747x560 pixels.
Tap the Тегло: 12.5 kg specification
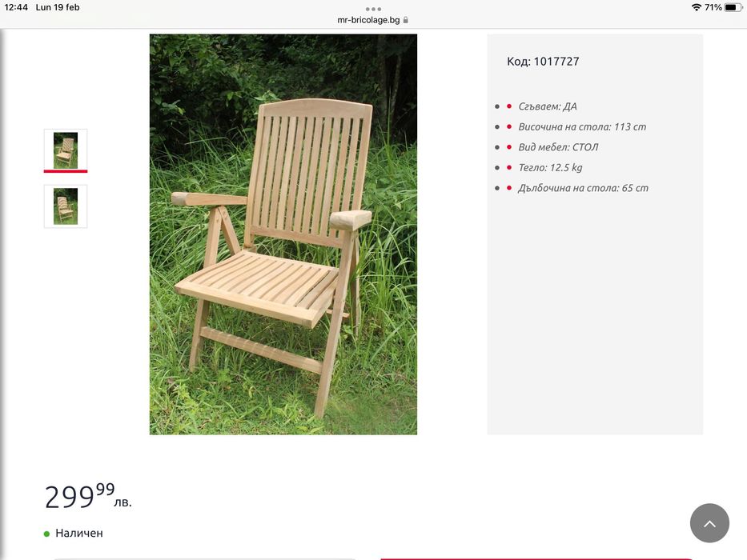point(550,168)
